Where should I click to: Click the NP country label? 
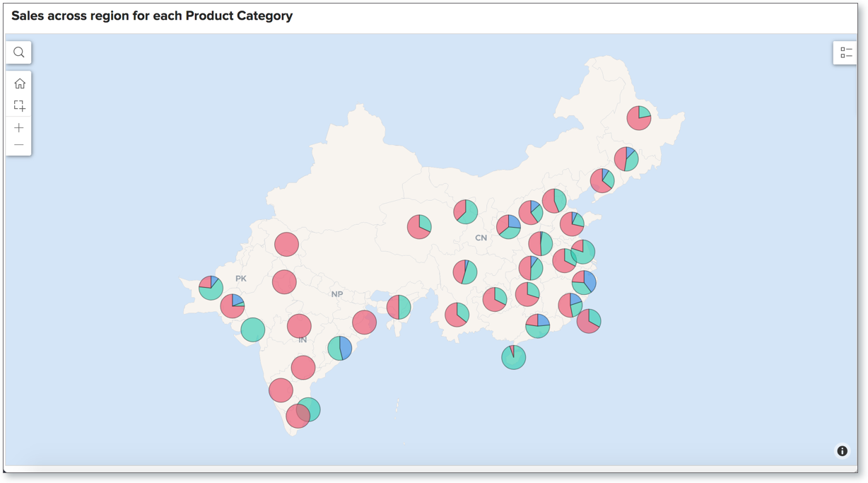[x=337, y=294]
